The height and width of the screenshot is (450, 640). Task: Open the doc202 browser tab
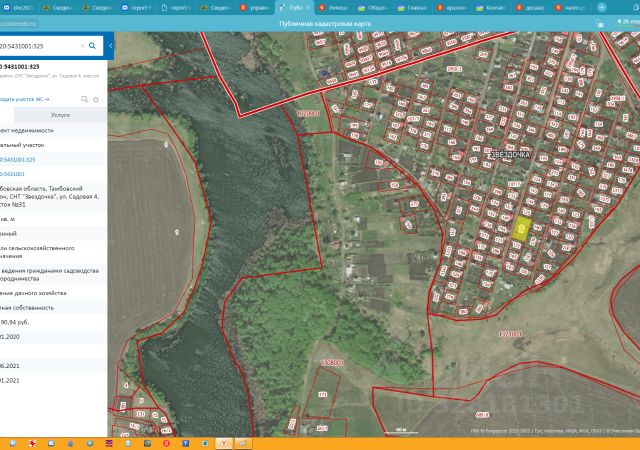pos(19,7)
